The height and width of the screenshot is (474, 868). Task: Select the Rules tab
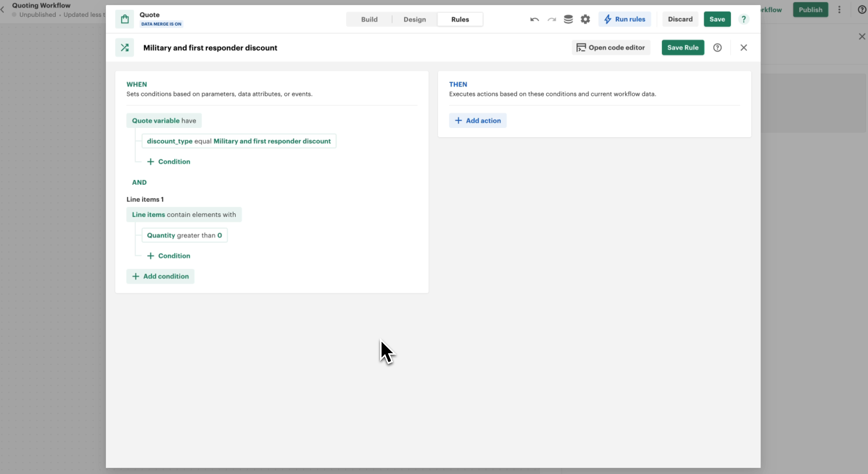[x=460, y=19]
